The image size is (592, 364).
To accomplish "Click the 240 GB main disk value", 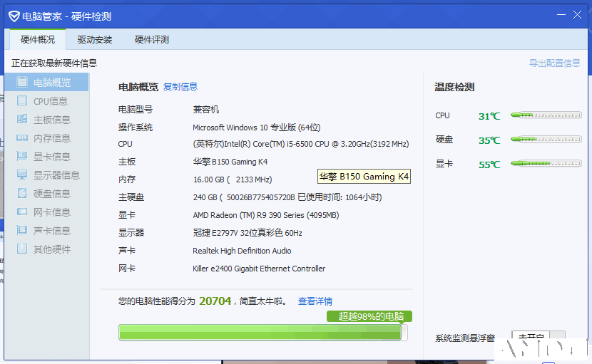I will pyautogui.click(x=287, y=197).
